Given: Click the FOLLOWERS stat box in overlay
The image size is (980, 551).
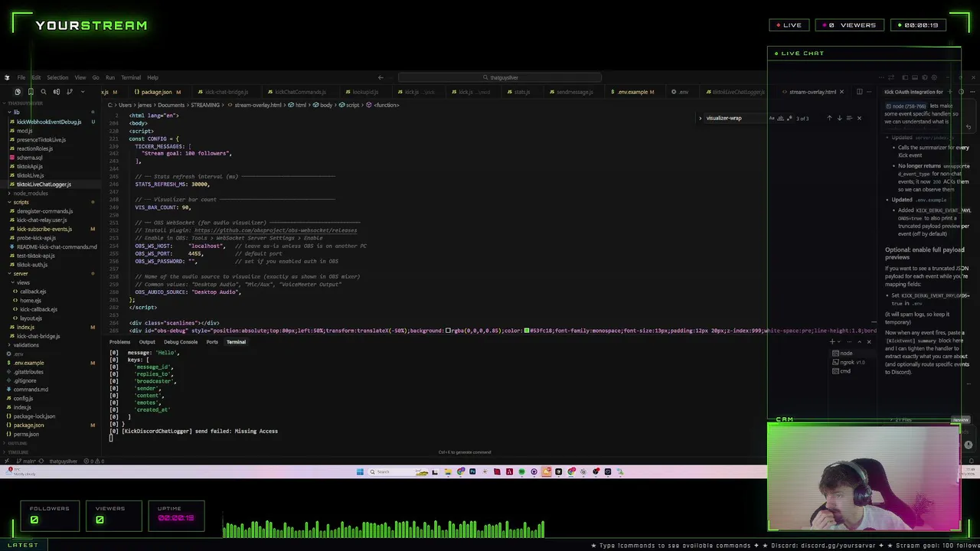Looking at the screenshot, I should click(x=50, y=516).
